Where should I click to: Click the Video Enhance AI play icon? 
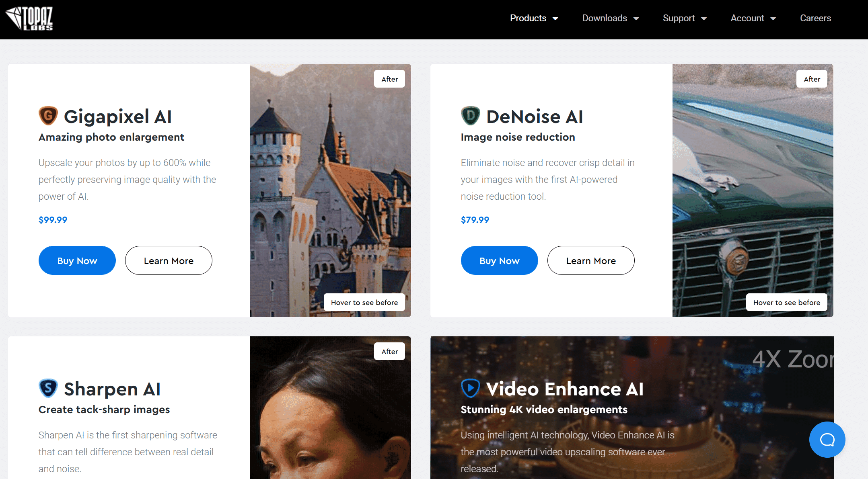click(471, 389)
